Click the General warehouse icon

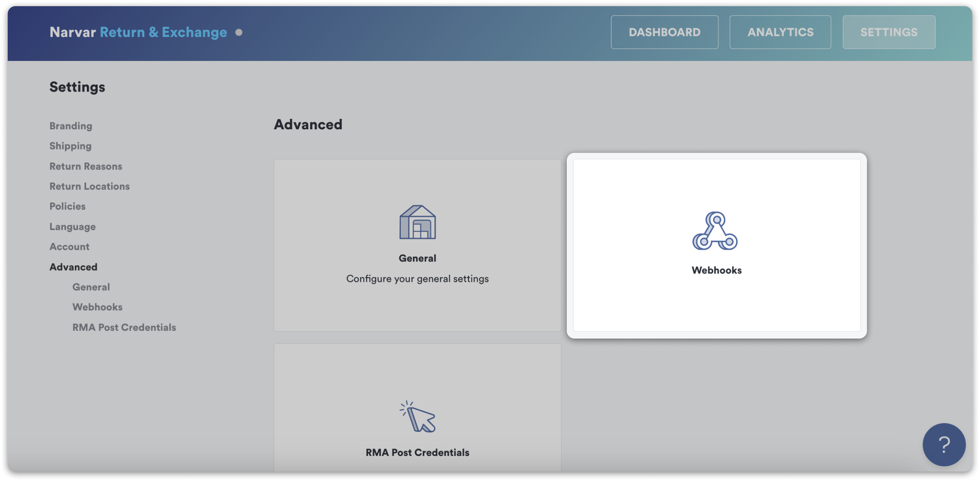point(417,222)
